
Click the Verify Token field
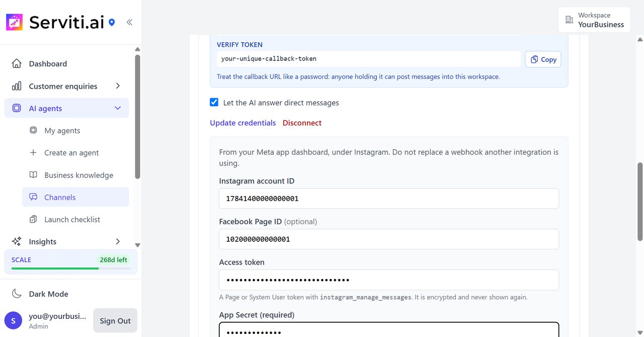pos(369,58)
